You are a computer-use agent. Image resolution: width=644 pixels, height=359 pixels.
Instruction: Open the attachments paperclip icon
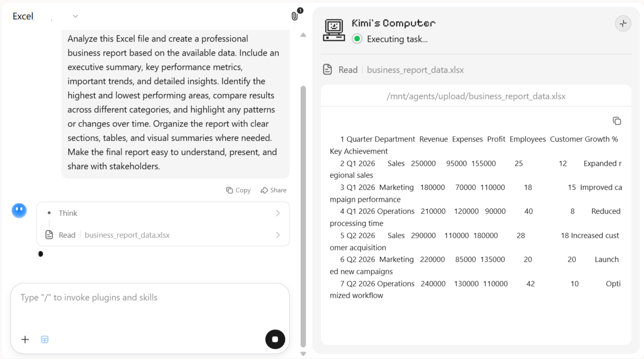pos(295,16)
